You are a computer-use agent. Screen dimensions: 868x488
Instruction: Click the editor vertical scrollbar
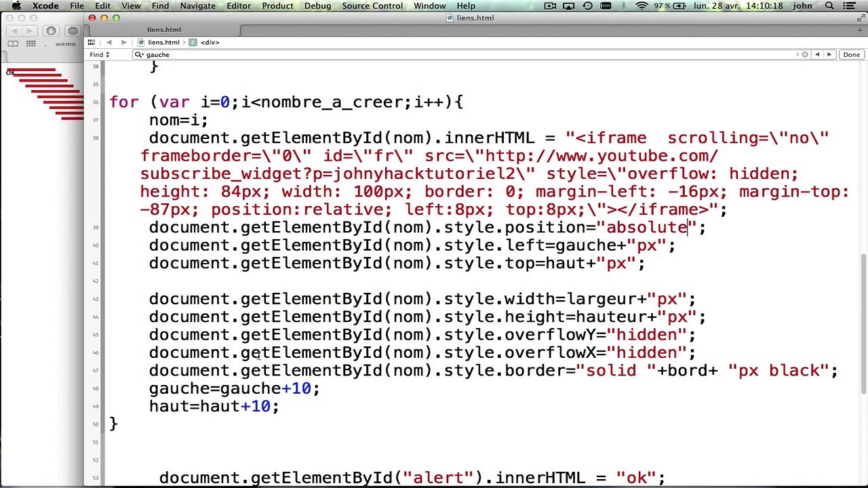(863, 323)
